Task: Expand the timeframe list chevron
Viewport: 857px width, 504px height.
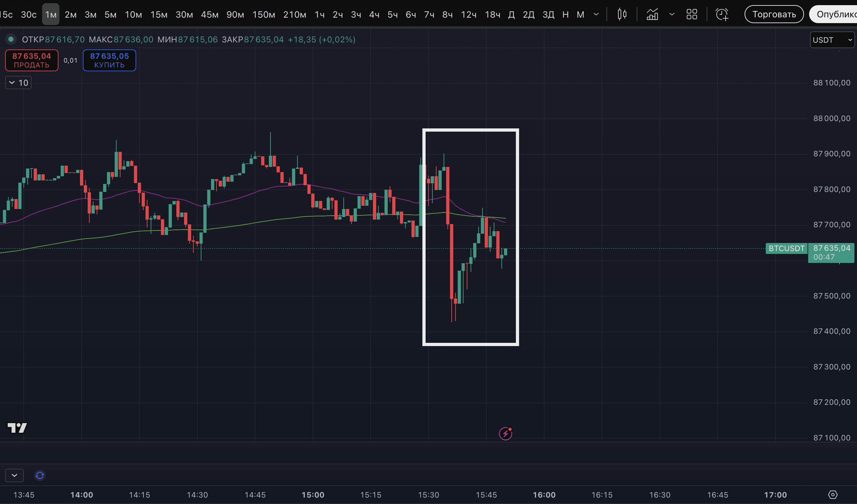Action: tap(596, 14)
